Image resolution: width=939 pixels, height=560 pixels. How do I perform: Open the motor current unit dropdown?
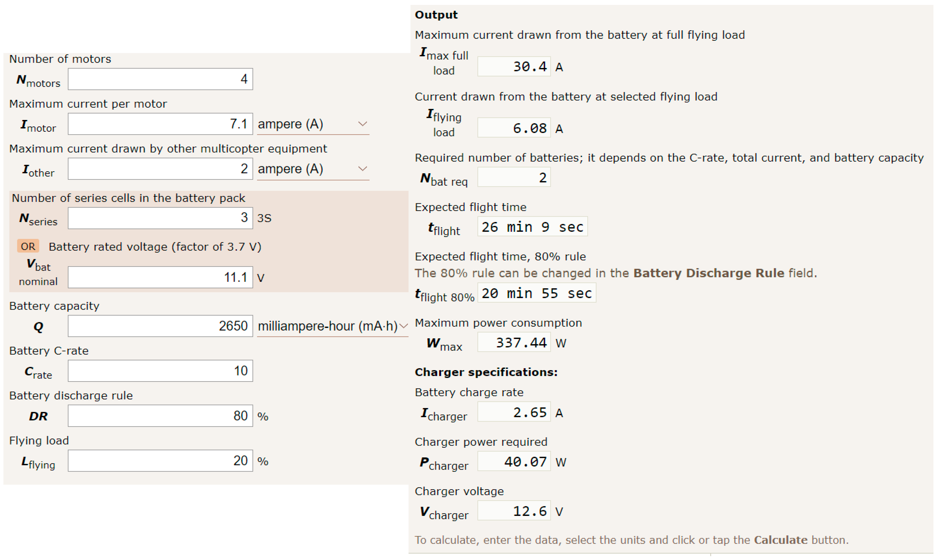point(313,124)
